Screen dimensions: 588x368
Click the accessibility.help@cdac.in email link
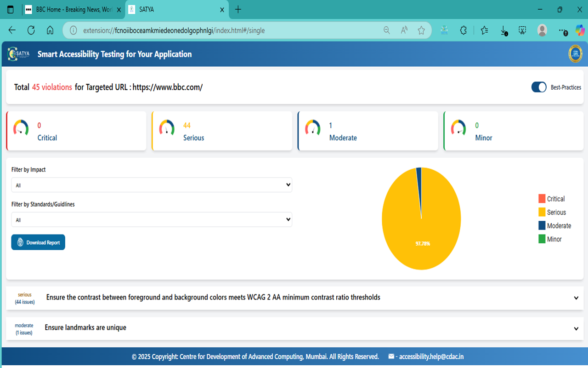431,356
